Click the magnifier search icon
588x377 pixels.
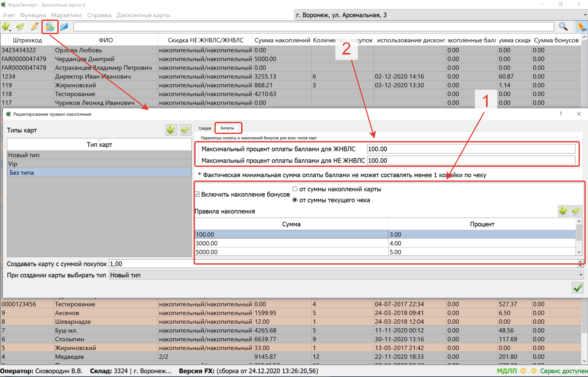pyautogui.click(x=563, y=27)
